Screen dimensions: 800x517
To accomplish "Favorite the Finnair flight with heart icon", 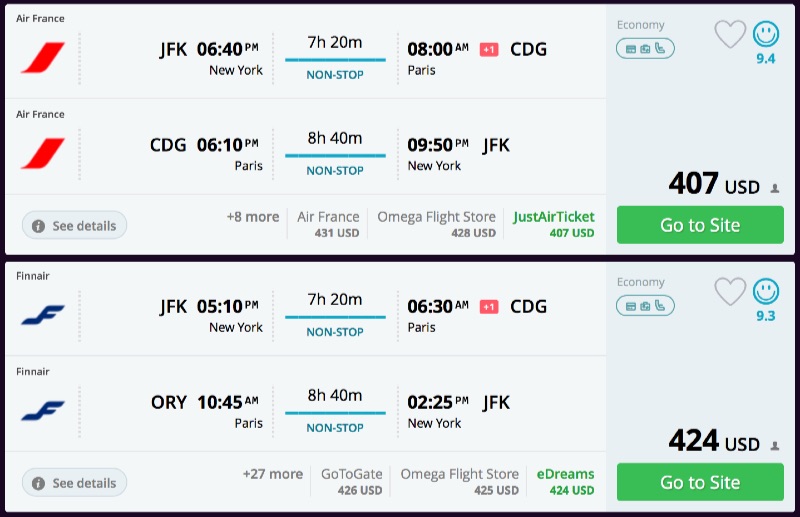I will click(730, 292).
